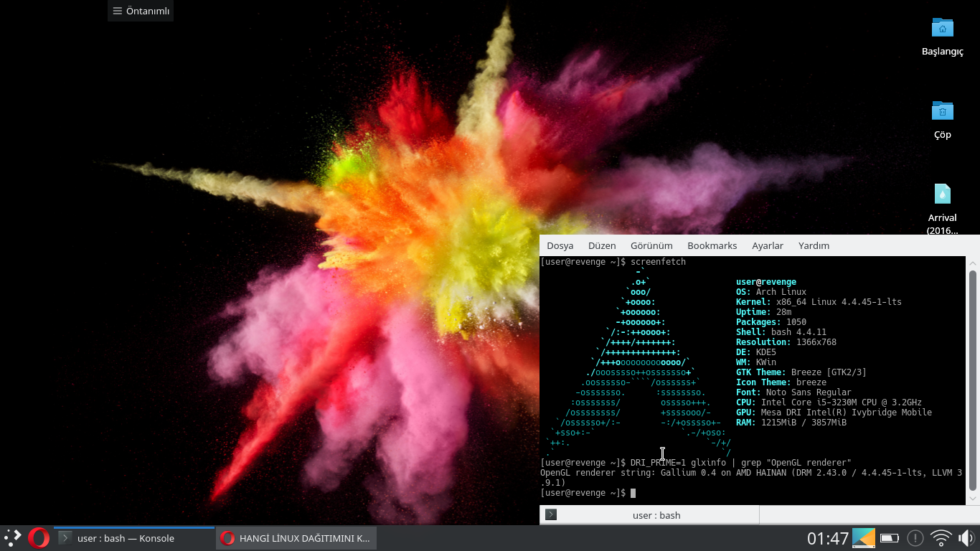The image size is (980, 551).
Task: Click the 'Icon Theme: breeze' line
Action: coord(781,382)
